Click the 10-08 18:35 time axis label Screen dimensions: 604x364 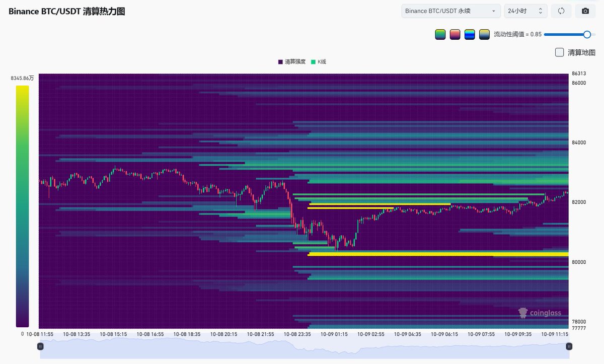click(x=187, y=334)
